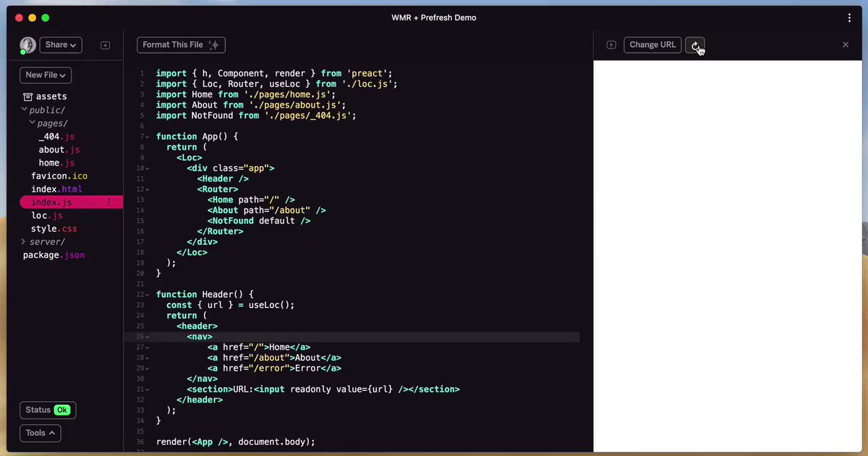Collapse the sidebar with the arrow icon
The width and height of the screenshot is (868, 456).
[x=105, y=45]
